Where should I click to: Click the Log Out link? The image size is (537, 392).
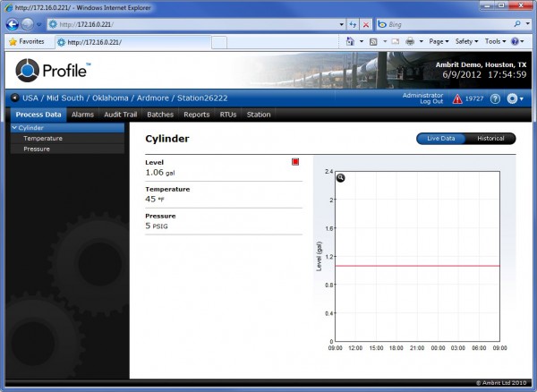[431, 102]
